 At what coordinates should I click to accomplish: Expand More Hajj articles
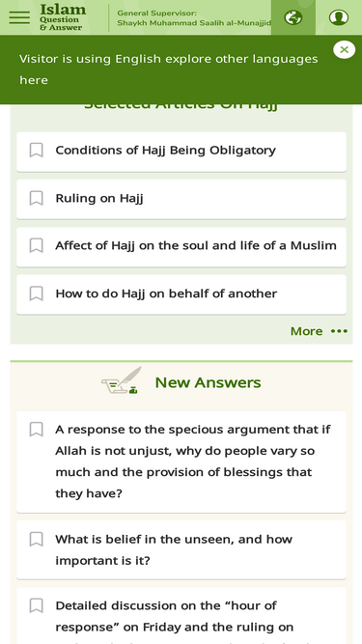(306, 331)
